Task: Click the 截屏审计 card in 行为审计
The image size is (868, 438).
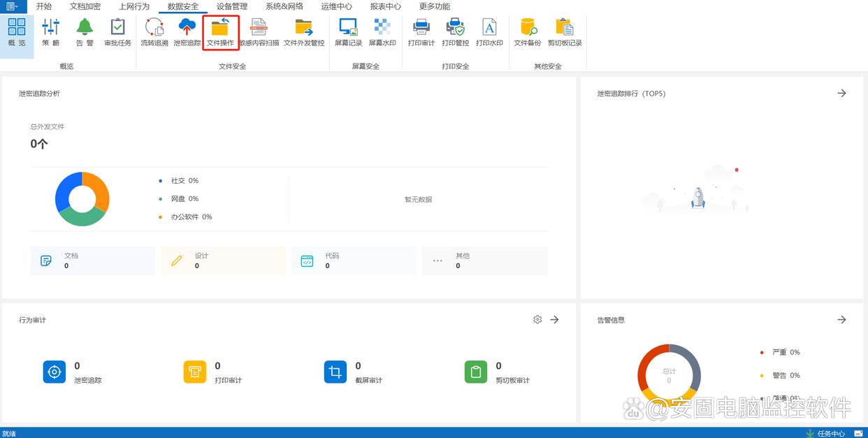Action: 354,372
